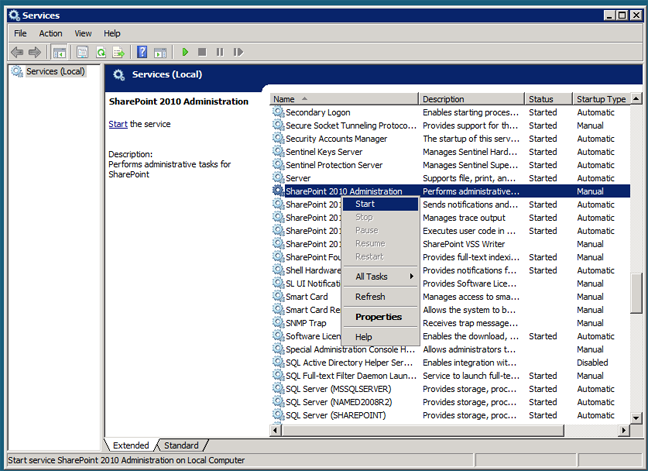Select Special Administration Console Helper service

coord(450,349)
